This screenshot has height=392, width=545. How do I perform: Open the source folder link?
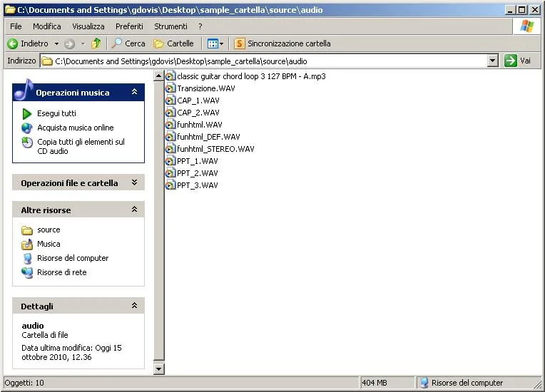(49, 229)
